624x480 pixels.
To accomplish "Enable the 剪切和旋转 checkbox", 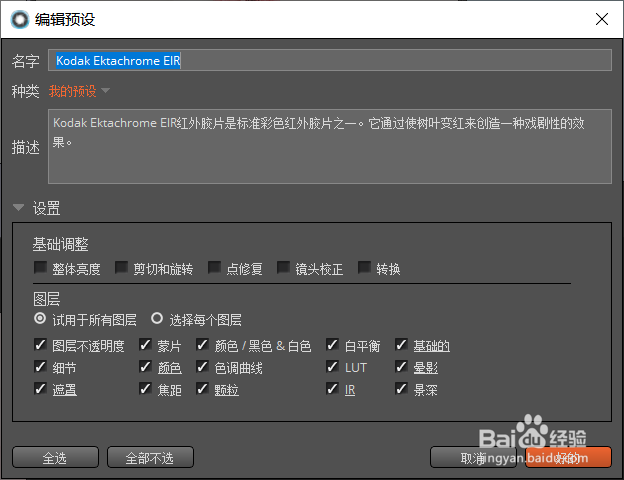I will click(121, 267).
